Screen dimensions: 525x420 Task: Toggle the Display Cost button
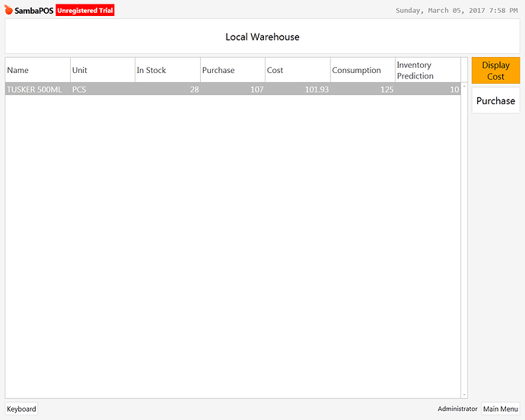[x=495, y=71]
